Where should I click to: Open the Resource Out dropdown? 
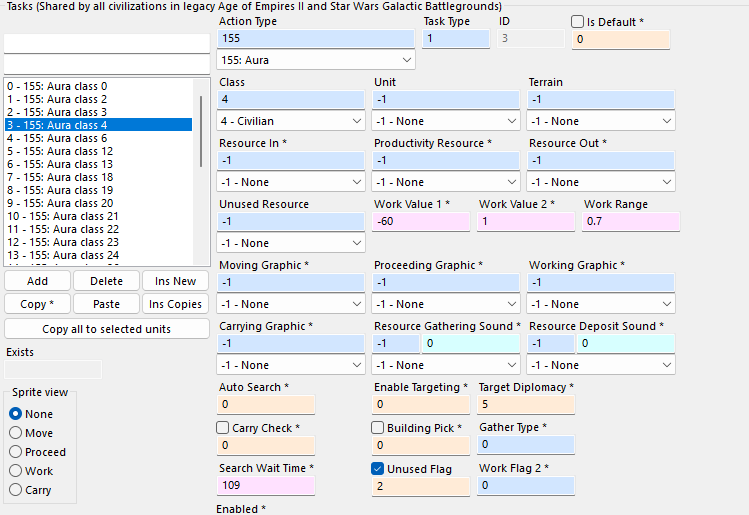pyautogui.click(x=601, y=182)
